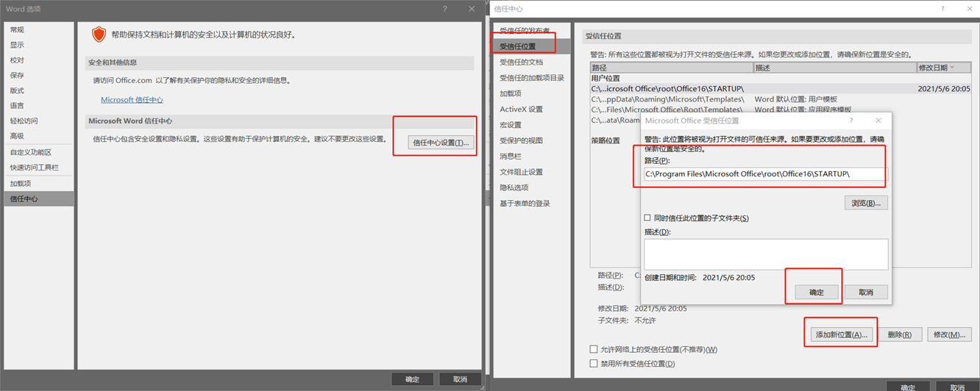The height and width of the screenshot is (391, 980).
Task: Click 信任中心设置(T)... button
Action: click(441, 143)
